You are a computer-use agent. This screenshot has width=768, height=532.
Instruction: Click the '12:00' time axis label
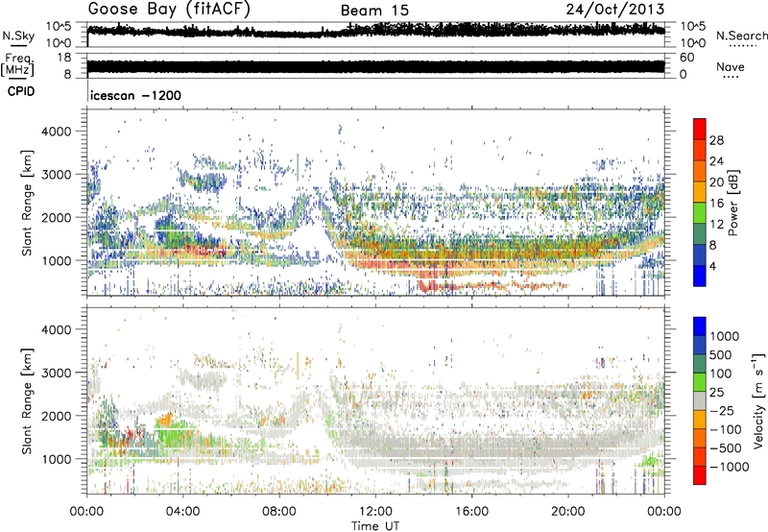pyautogui.click(x=375, y=512)
